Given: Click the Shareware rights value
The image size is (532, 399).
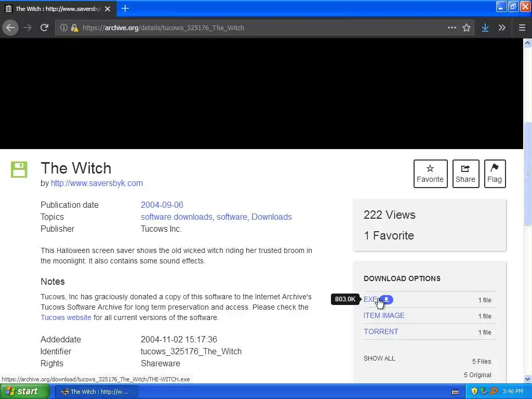Looking at the screenshot, I should point(161,363).
